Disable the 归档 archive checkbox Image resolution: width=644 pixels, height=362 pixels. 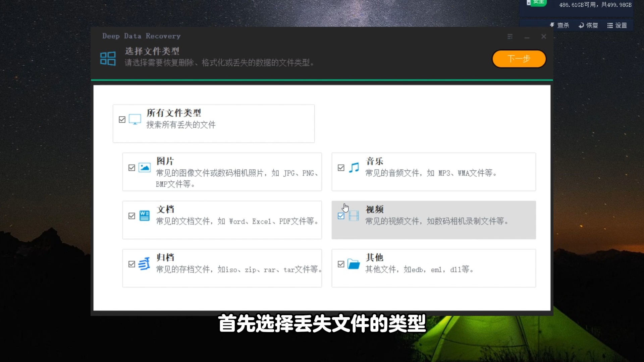[131, 264]
